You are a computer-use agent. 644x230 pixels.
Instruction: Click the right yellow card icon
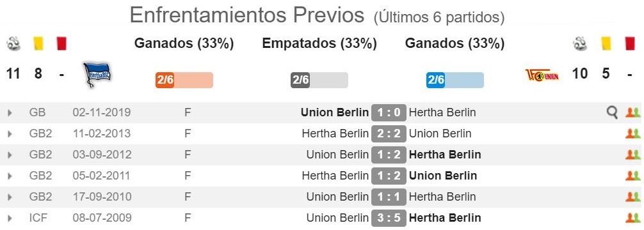(x=606, y=43)
